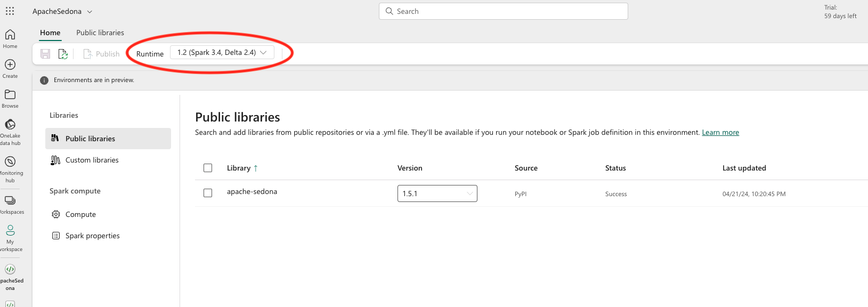868x307 pixels.
Task: Open Spark properties in side panel
Action: [x=92, y=236]
